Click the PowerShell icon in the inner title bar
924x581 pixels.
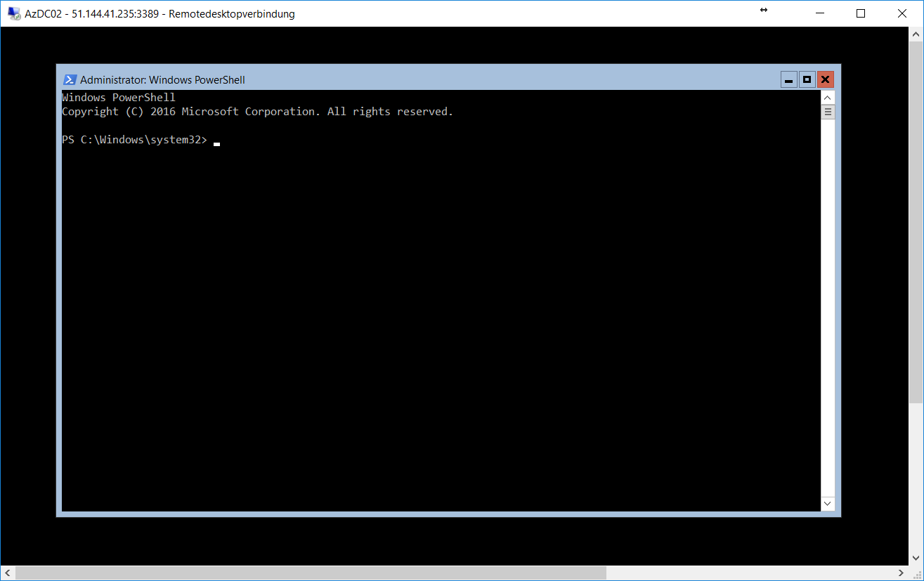[70, 79]
